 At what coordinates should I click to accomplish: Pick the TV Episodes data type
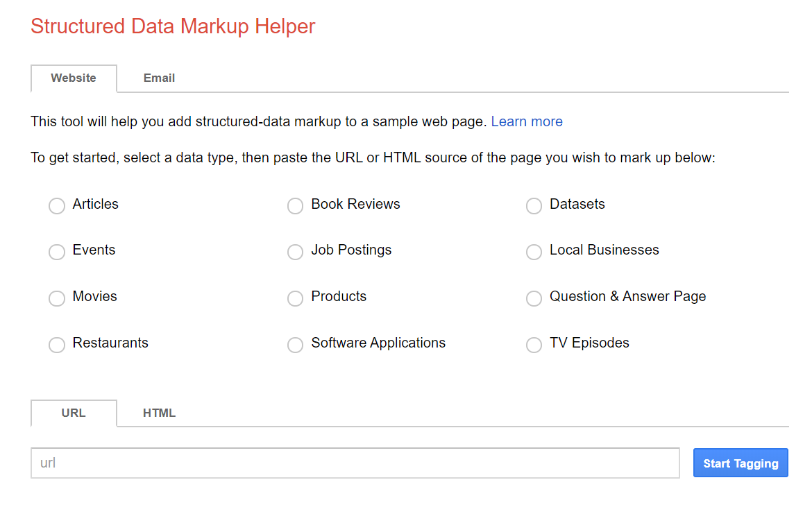click(534, 345)
